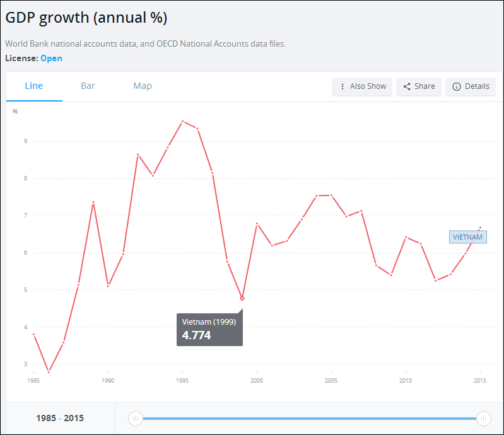Click the GDP growth (annual %) heading
This screenshot has width=504, height=435.
click(86, 18)
